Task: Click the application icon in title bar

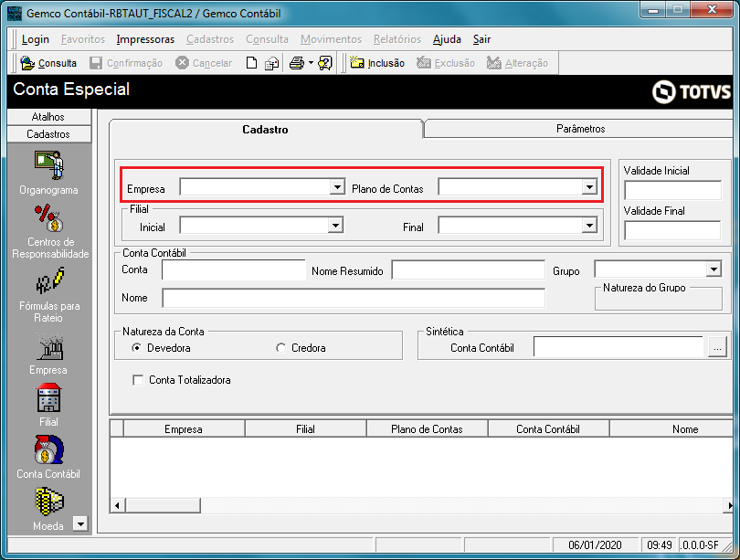Action: tap(16, 13)
